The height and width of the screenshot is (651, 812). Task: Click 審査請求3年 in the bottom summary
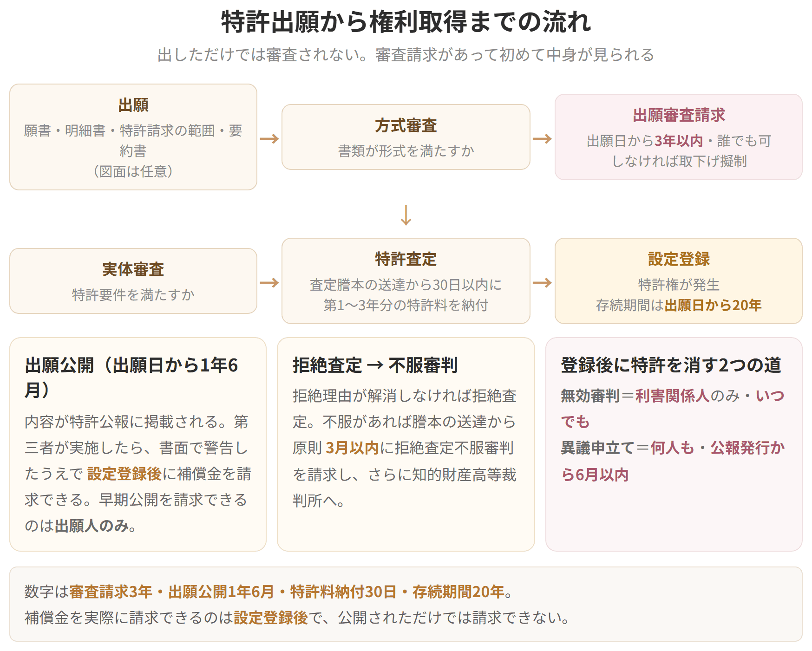(111, 592)
